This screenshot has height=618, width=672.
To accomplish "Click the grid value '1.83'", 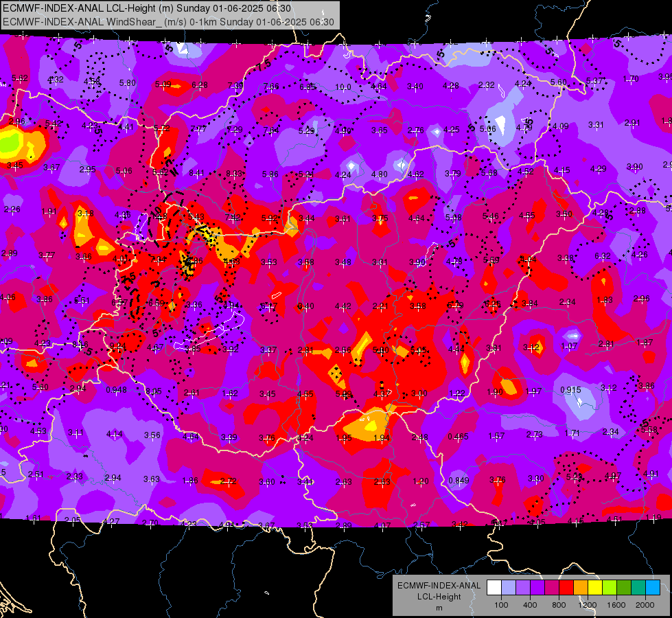I will click(605, 300).
